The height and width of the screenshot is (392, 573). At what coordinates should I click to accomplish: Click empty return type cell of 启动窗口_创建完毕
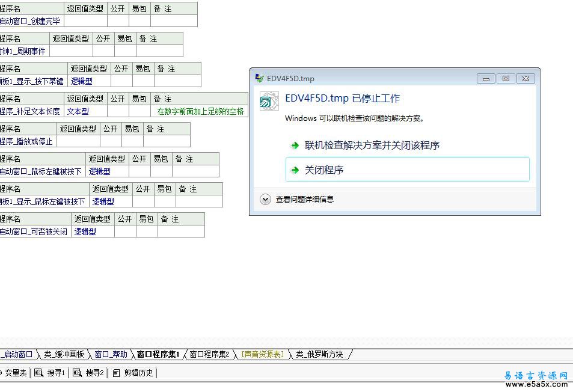[x=85, y=21]
